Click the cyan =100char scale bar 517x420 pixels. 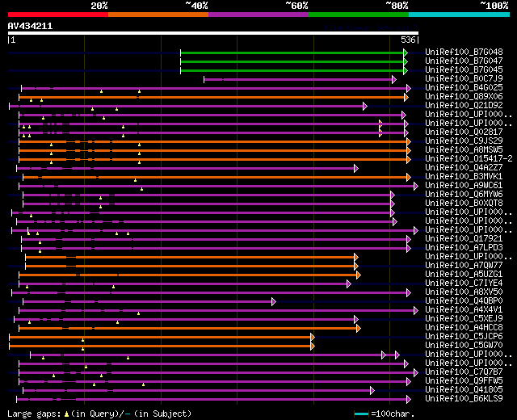pyautogui.click(x=361, y=414)
